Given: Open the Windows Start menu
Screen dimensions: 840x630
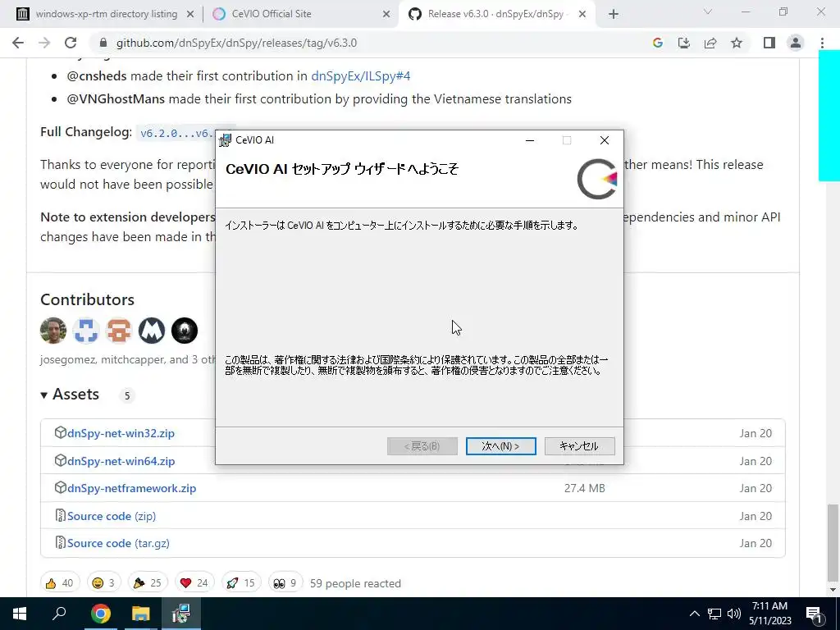Looking at the screenshot, I should (x=20, y=614).
